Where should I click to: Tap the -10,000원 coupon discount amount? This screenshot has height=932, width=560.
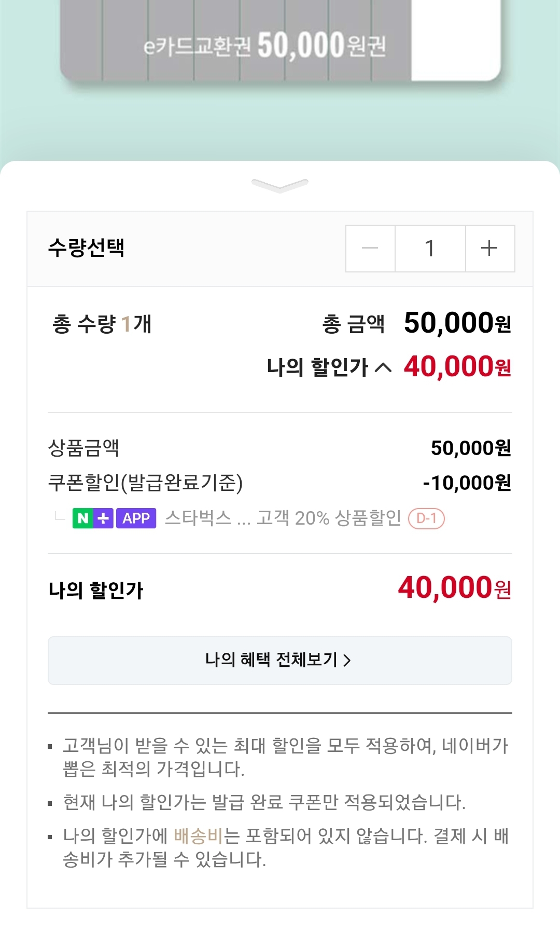pyautogui.click(x=467, y=483)
